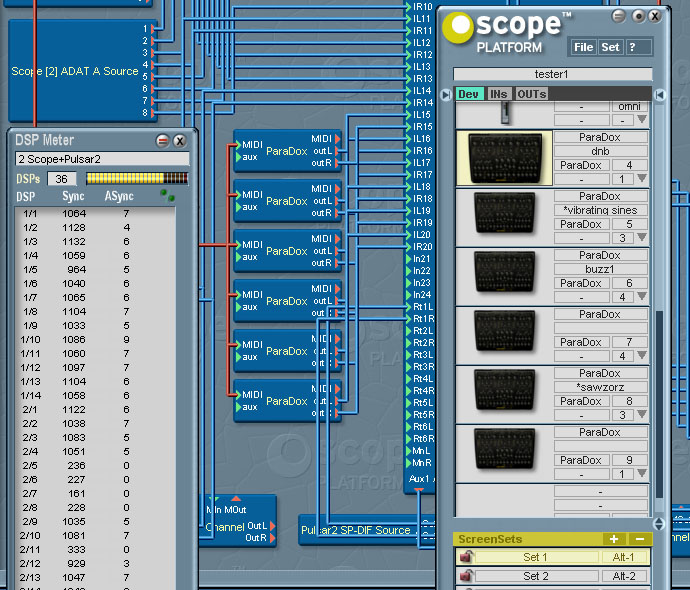The height and width of the screenshot is (590, 690).
Task: Click OutR port of Channel module
Action: tap(272, 538)
